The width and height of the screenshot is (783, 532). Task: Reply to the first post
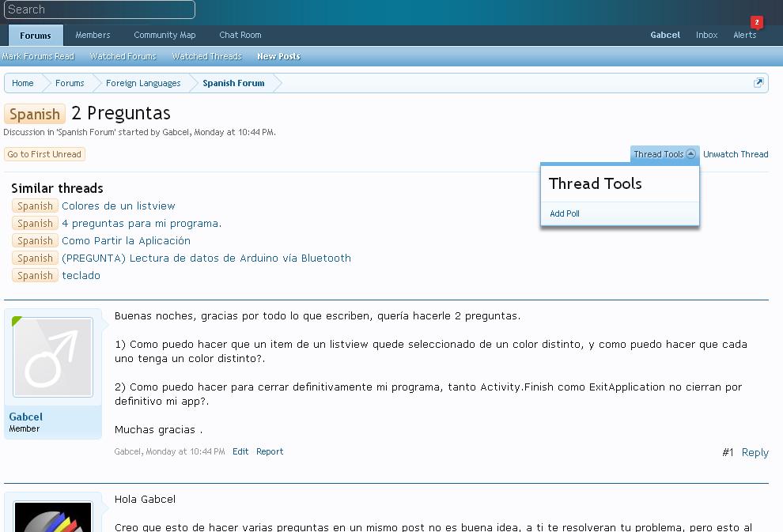tap(755, 453)
